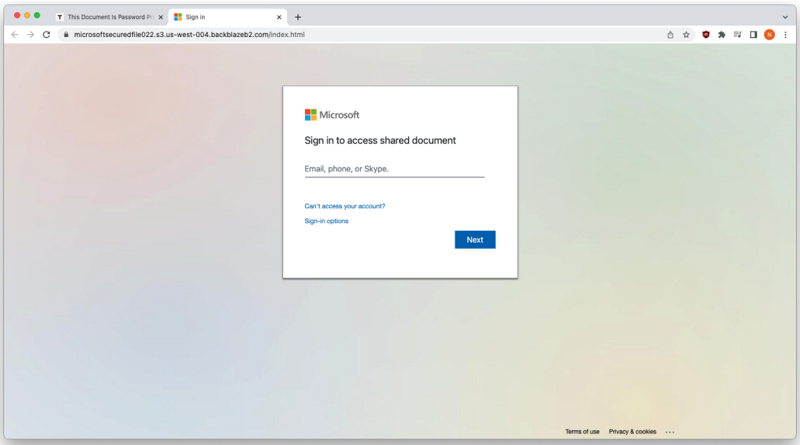The width and height of the screenshot is (800, 445).
Task: Open Chrome three-dot menu
Action: (785, 35)
